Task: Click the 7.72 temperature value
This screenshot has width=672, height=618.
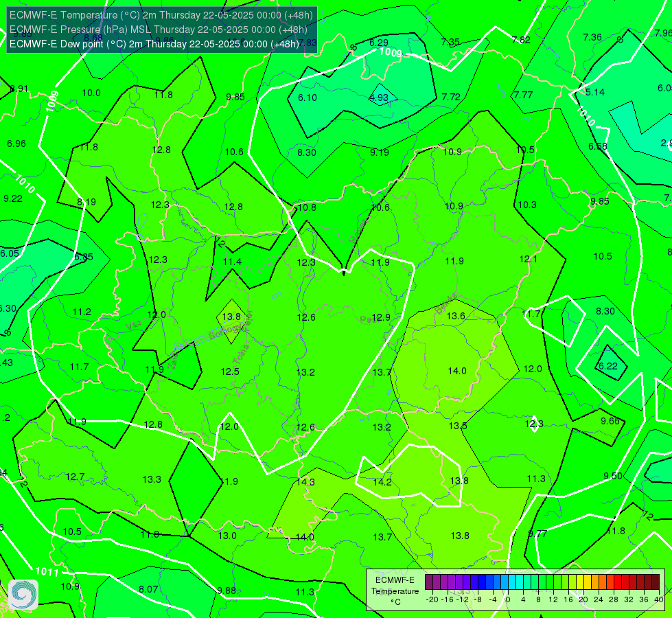Action: [451, 97]
